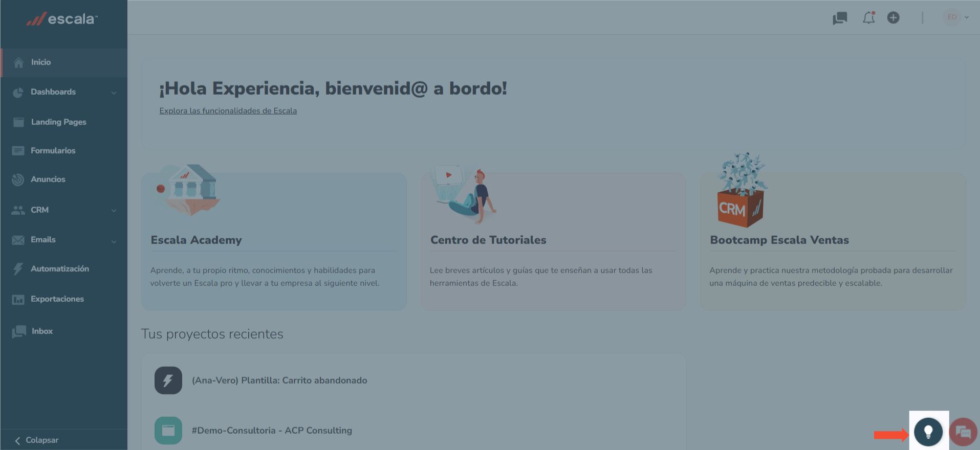Click the Bootcamp CRM box illustration

point(741,190)
